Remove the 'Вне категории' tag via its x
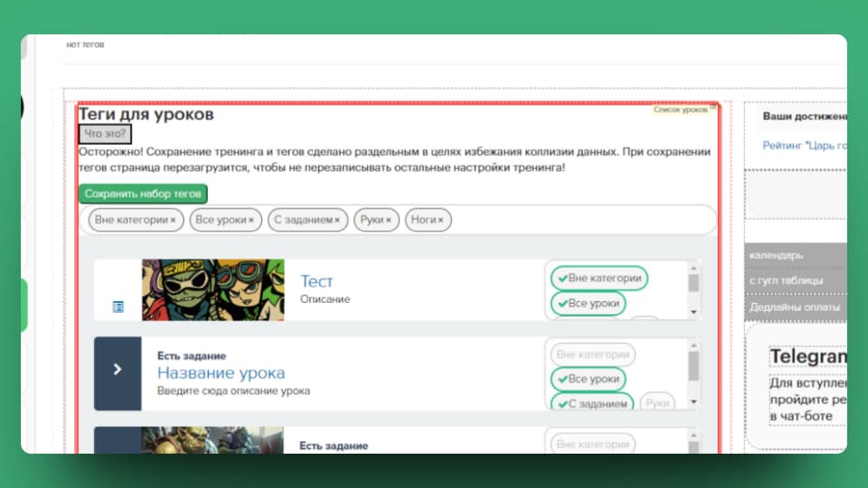 click(x=173, y=220)
